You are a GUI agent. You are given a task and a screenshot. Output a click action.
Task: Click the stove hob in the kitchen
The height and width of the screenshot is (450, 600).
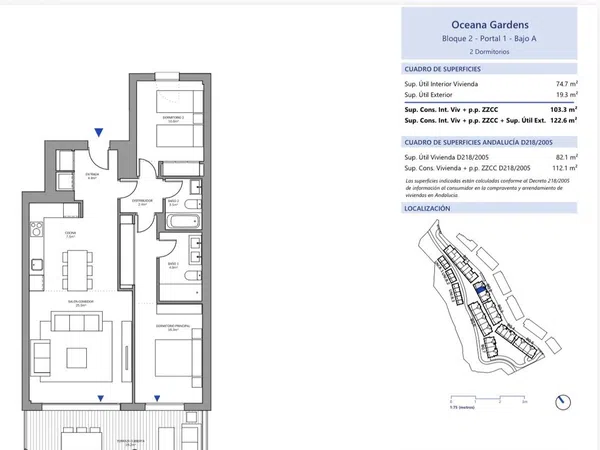[37, 228]
